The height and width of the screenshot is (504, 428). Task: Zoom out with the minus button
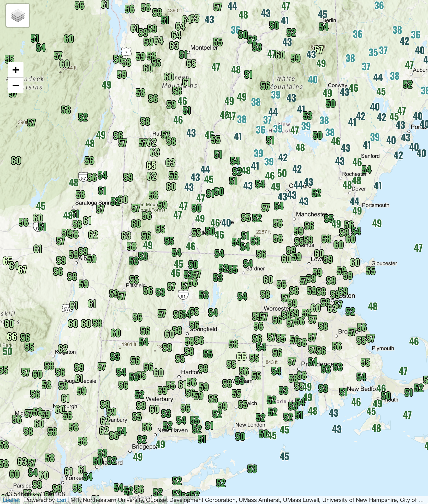point(16,85)
